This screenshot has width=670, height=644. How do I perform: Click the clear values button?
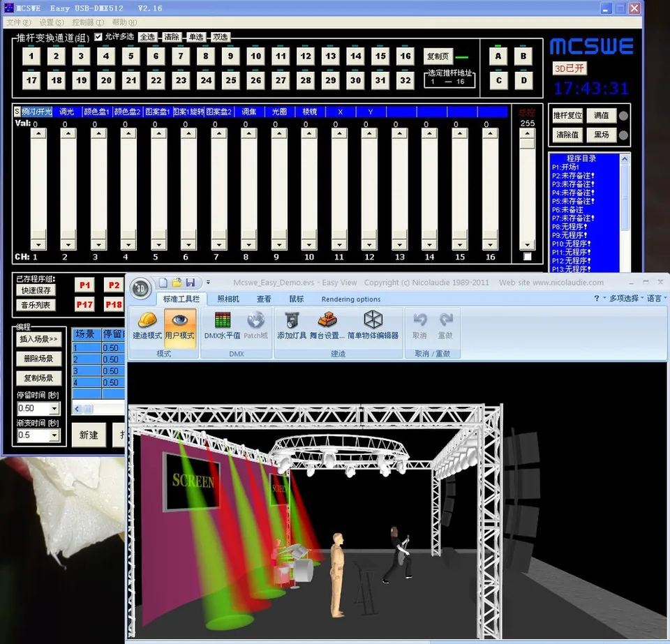tap(567, 135)
